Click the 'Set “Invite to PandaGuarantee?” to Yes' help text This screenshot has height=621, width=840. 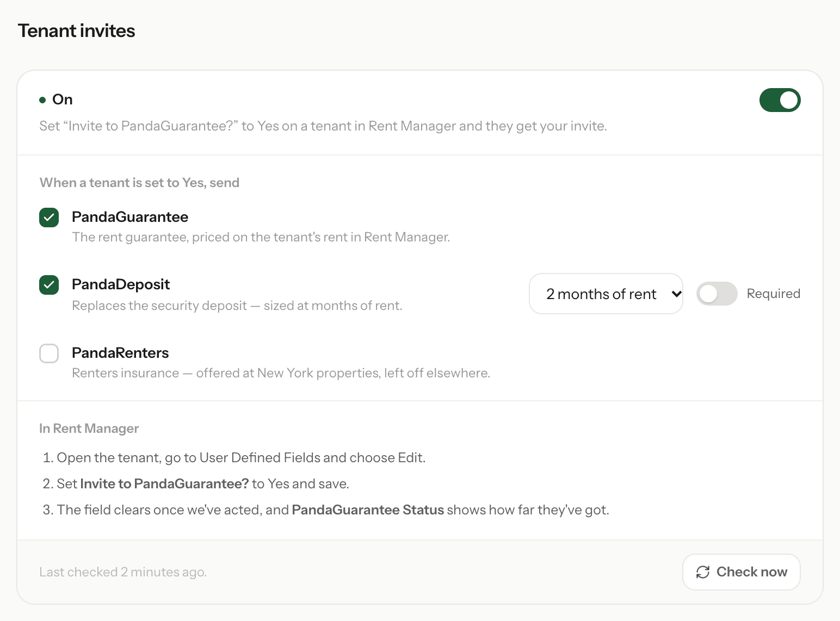point(323,126)
